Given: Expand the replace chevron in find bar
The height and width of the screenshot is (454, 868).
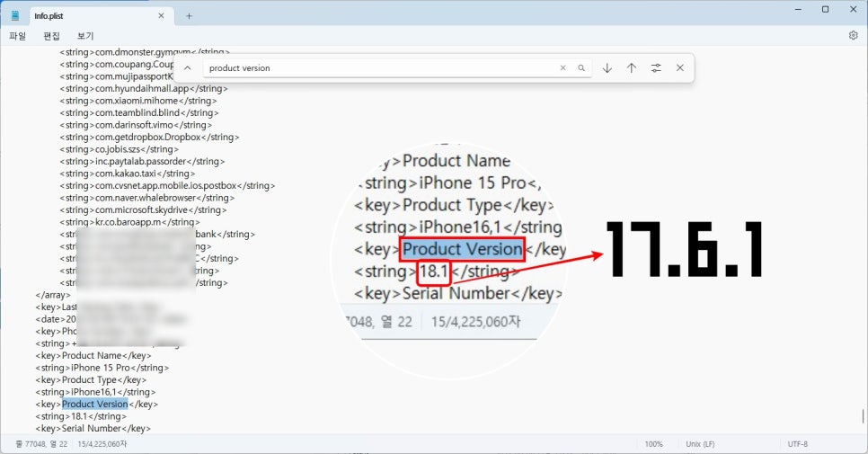Looking at the screenshot, I should 187,67.
